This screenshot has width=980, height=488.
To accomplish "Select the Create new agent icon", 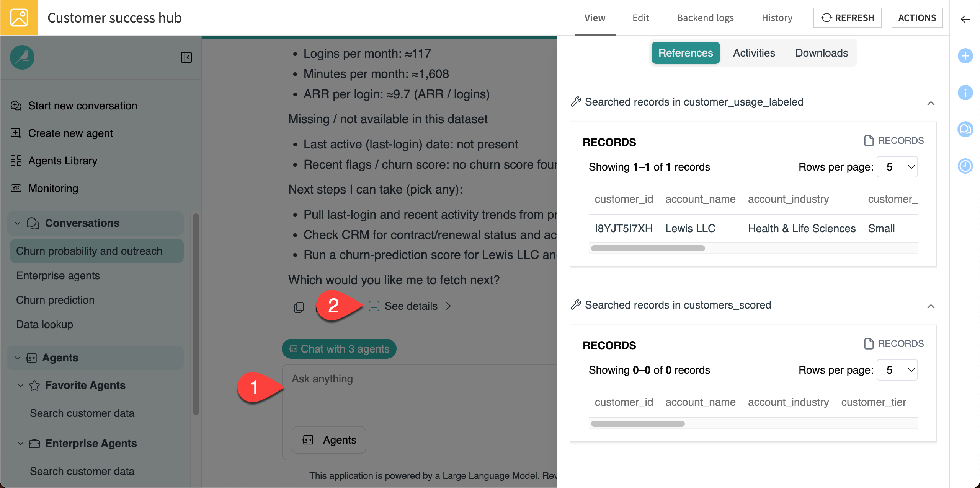I will point(16,133).
